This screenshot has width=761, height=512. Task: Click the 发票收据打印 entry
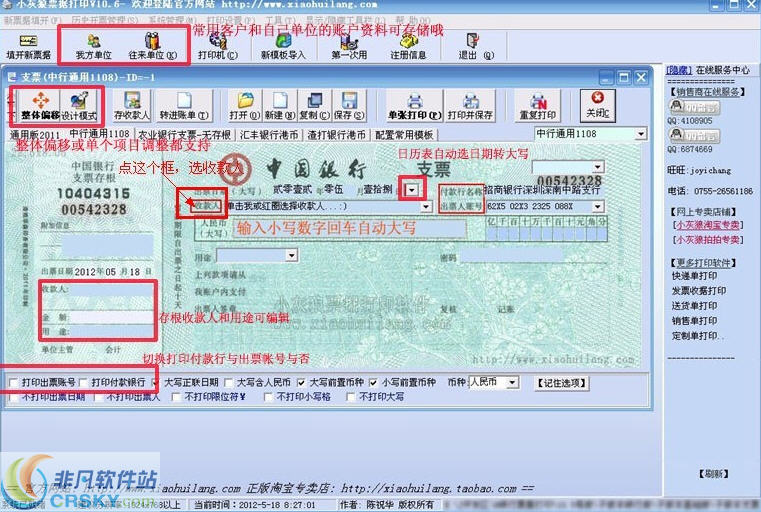[699, 291]
